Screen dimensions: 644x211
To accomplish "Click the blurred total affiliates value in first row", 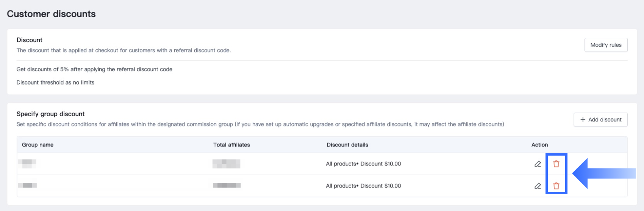I will [226, 164].
